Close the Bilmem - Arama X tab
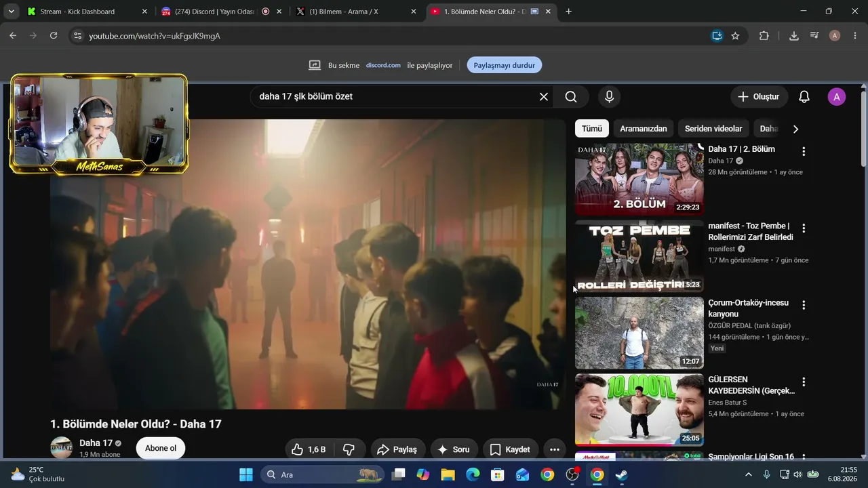The height and width of the screenshot is (488, 868). pos(414,12)
